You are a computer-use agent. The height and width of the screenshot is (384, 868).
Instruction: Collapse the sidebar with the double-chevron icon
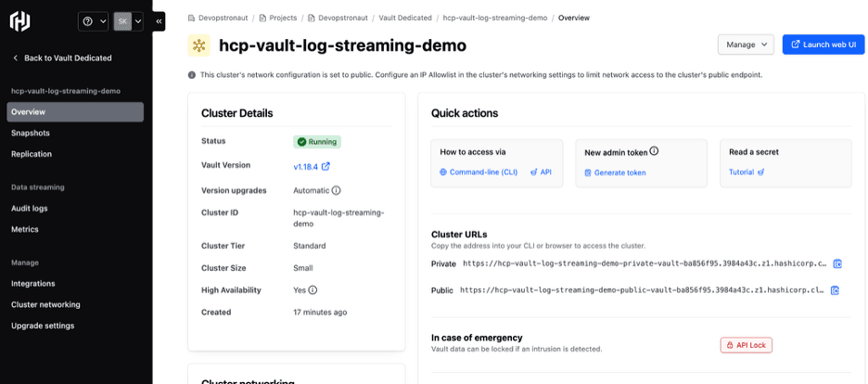159,20
